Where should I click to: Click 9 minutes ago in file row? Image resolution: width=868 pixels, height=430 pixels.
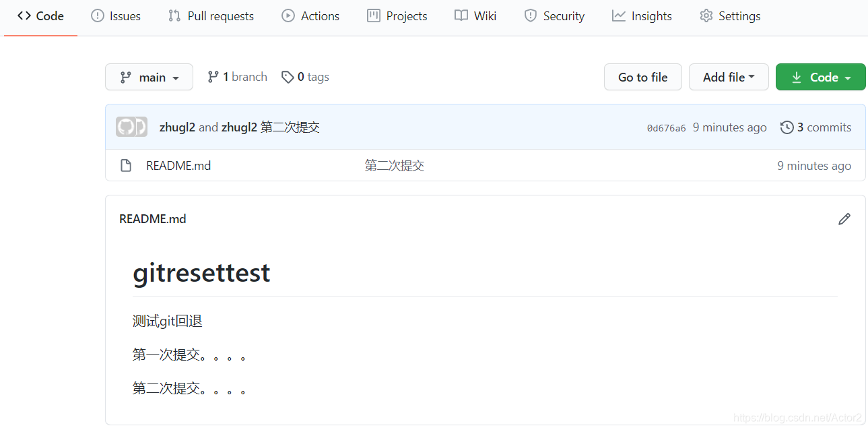pos(814,166)
